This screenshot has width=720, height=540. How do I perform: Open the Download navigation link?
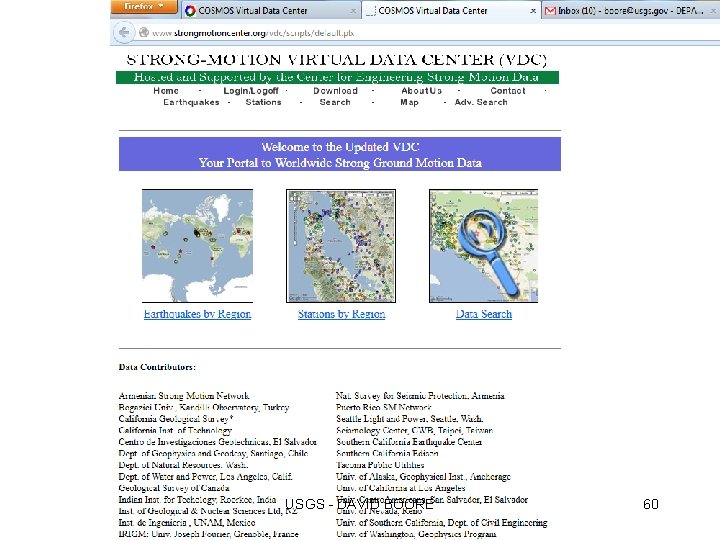(335, 91)
